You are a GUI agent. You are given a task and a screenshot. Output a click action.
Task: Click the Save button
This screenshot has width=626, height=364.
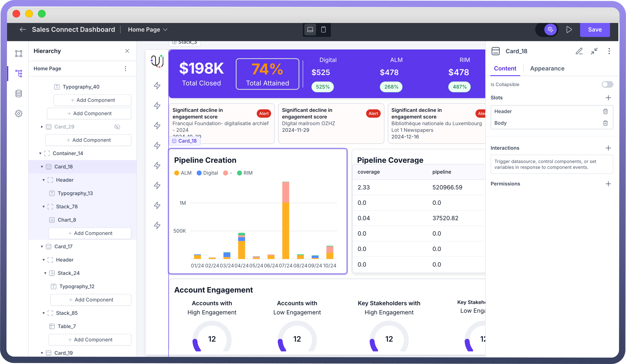(x=595, y=30)
